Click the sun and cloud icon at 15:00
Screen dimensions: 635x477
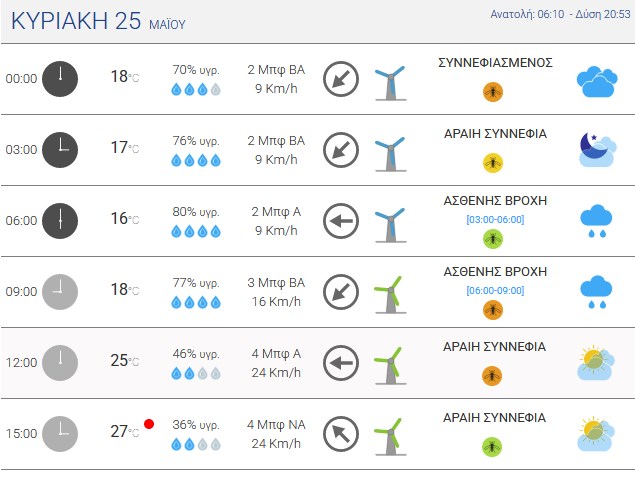tap(596, 434)
